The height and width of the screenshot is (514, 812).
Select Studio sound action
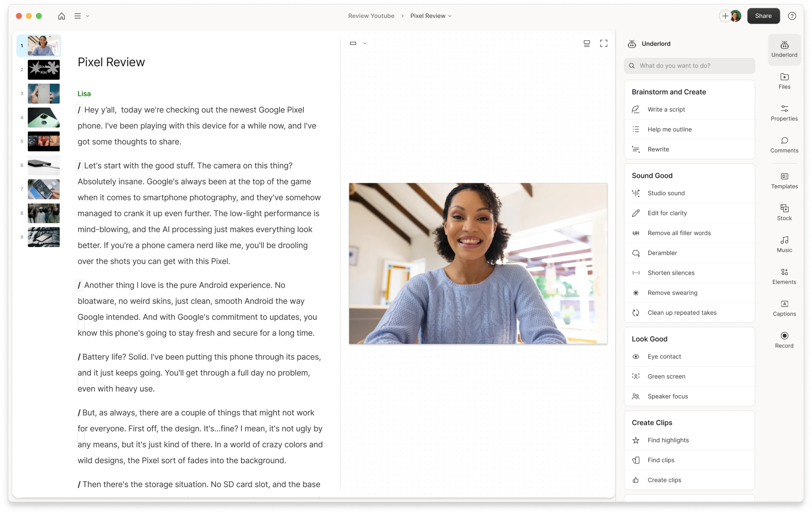[x=666, y=193]
